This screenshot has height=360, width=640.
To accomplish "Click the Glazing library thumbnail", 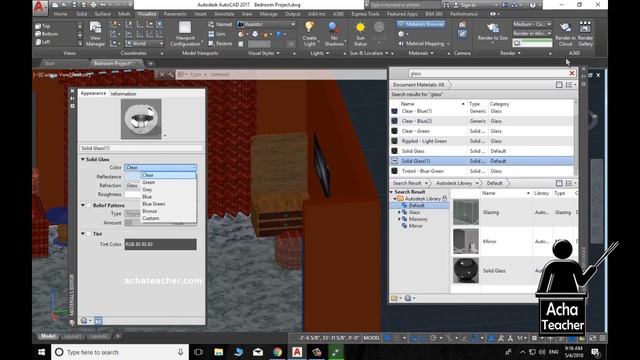I will pos(466,212).
